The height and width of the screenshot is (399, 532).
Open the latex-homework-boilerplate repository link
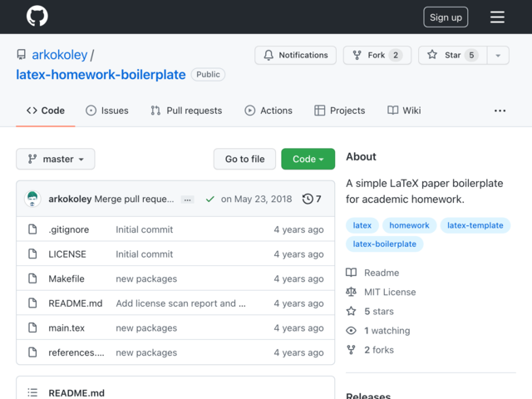click(x=101, y=75)
